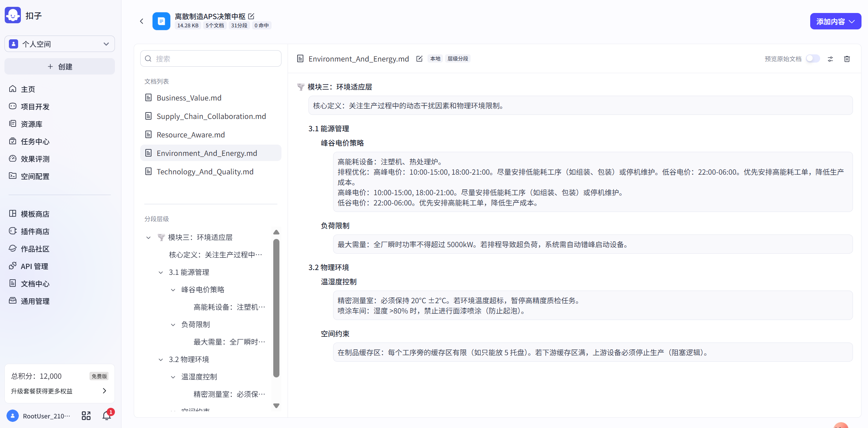Viewport: 868px width, 428px height.
Task: Click the knowledge base blue document icon
Action: coord(161,21)
